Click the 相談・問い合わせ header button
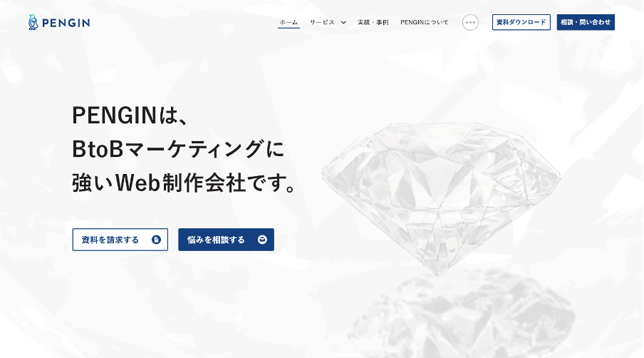This screenshot has width=644, height=358. 586,22
